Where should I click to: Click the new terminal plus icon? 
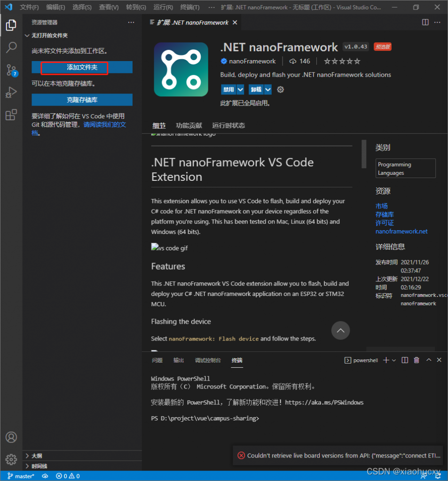tap(386, 360)
